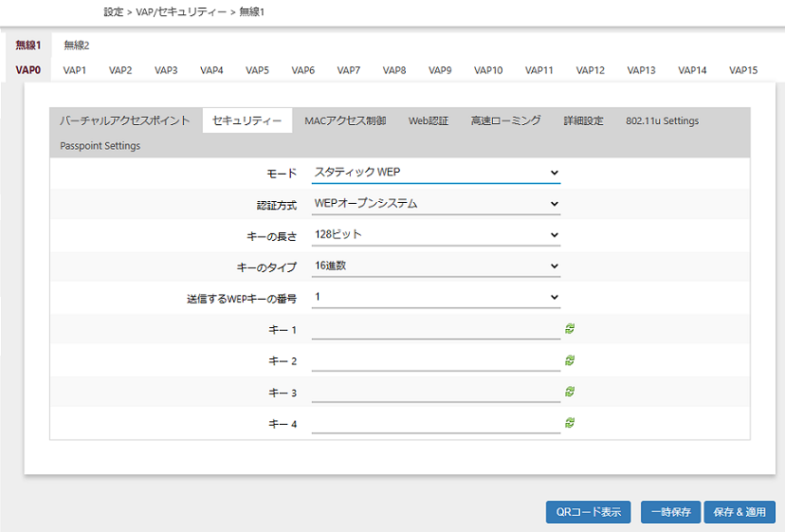Expand the 認証方式 dropdown
This screenshot has width=785, height=532.
[x=436, y=204]
